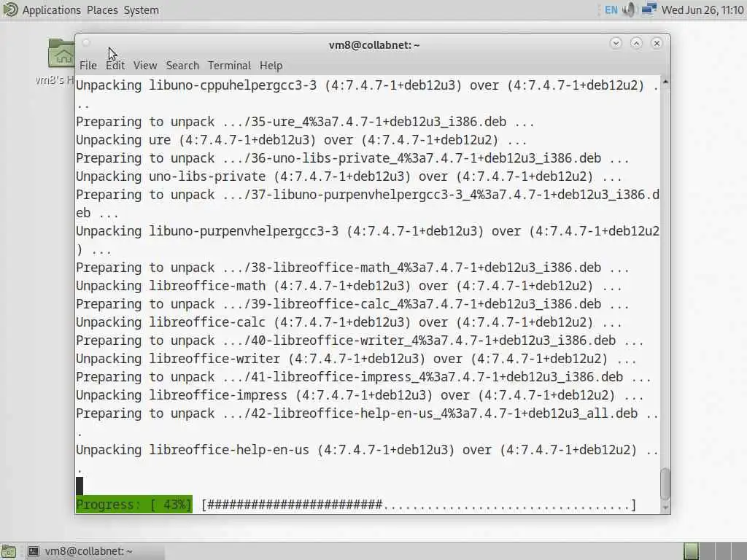Image resolution: width=747 pixels, height=560 pixels.
Task: Click the 'Unpacking libreoffice-math' line
Action: 349,286
